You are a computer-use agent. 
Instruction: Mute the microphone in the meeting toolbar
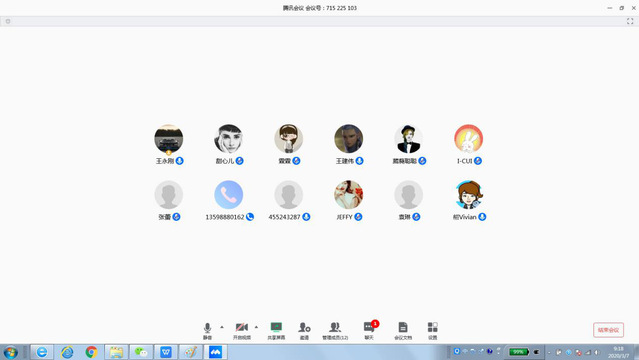click(x=207, y=330)
